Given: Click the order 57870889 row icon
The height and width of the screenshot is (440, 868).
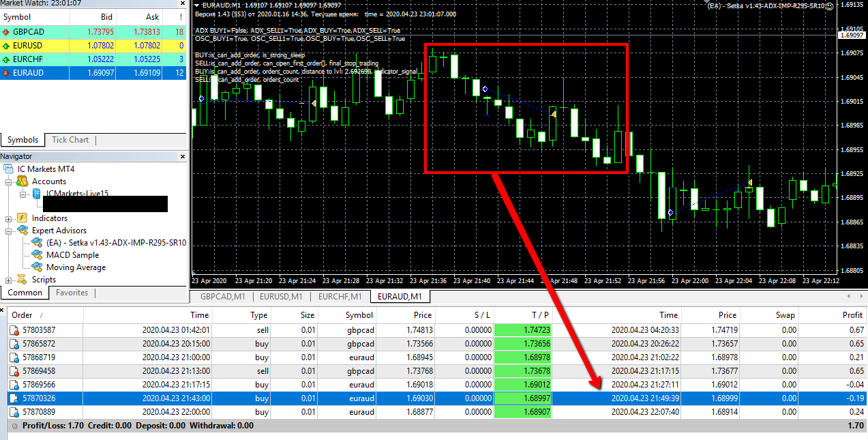Looking at the screenshot, I should (14, 412).
